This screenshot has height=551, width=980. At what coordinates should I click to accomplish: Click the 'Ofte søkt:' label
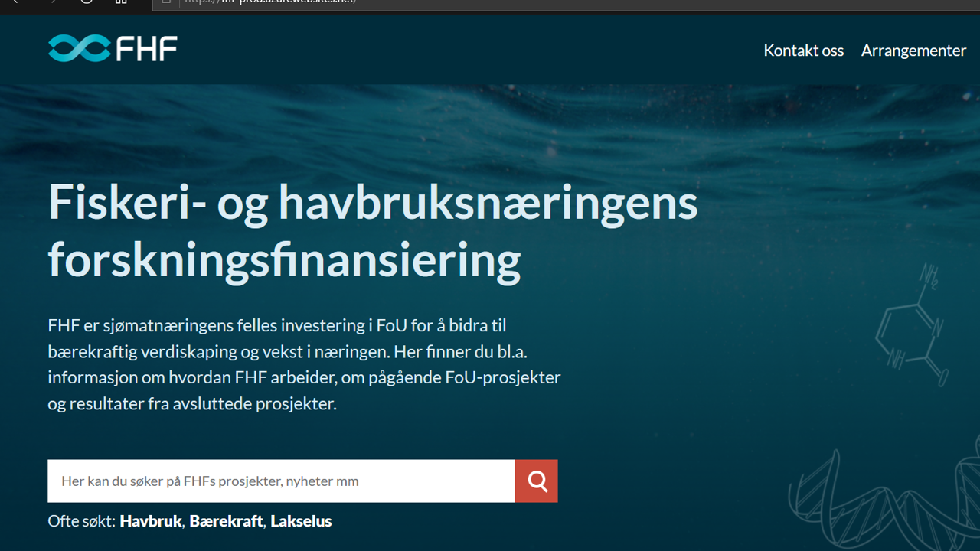click(x=81, y=521)
